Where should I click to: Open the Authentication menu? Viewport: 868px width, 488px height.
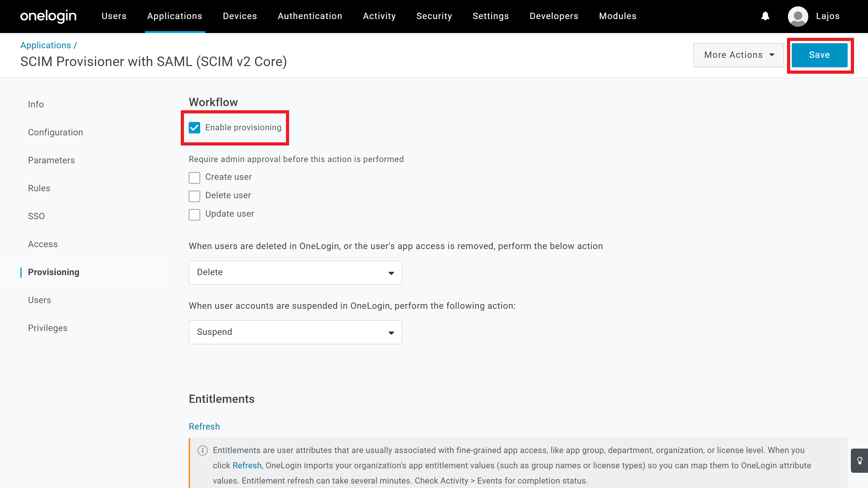[310, 16]
